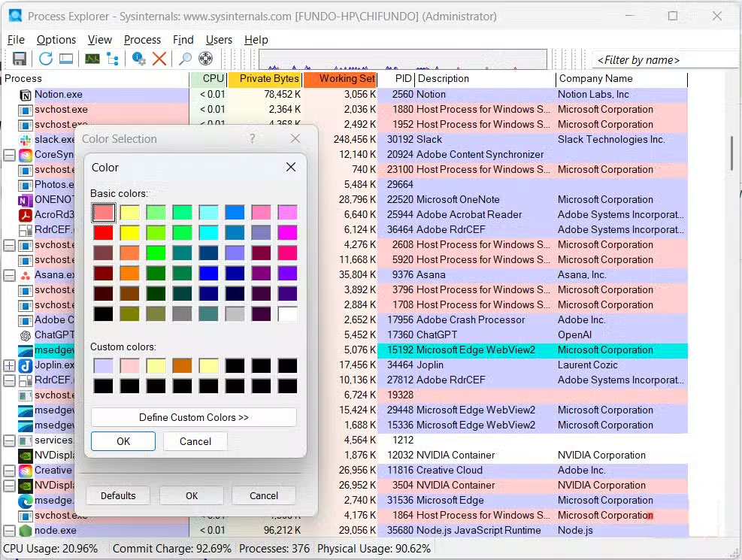Click the Define Custom Colors button
The height and width of the screenshot is (560, 742).
click(194, 417)
